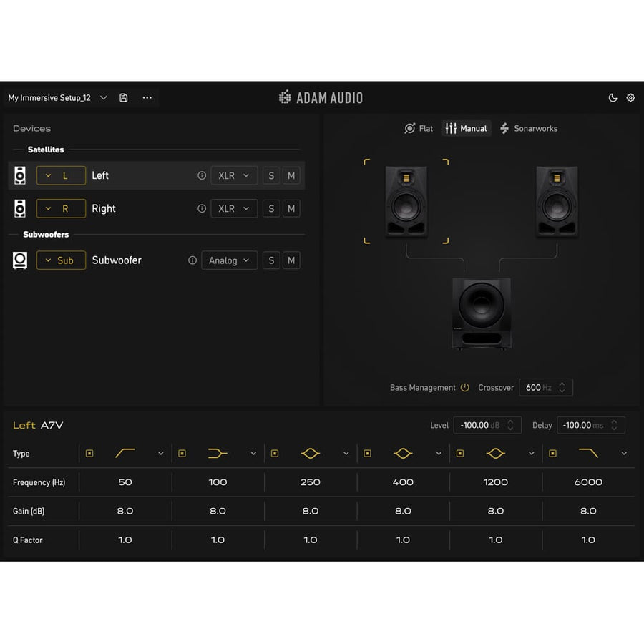644x644 pixels.
Task: Expand filter type dropdown for 6000 Hz band
Action: (624, 454)
